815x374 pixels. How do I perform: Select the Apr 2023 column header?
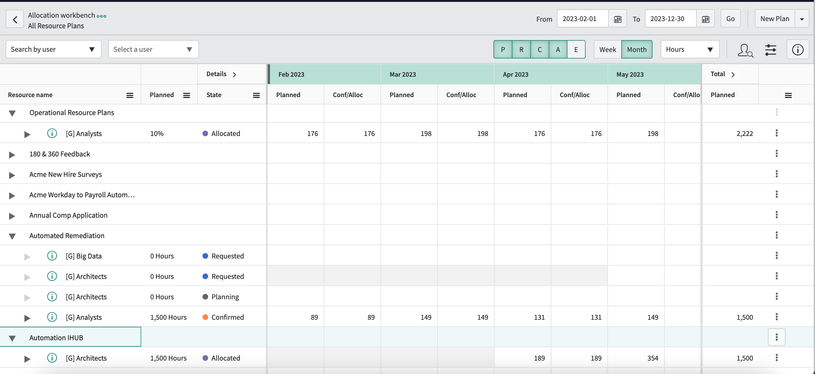[550, 74]
